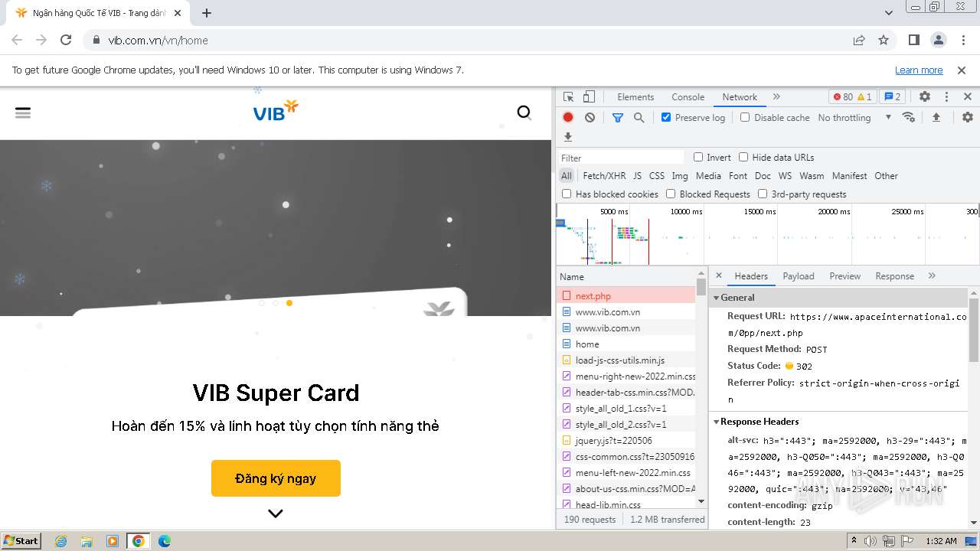The width and height of the screenshot is (980, 551).
Task: Open Chrome profile avatar
Action: click(x=938, y=40)
